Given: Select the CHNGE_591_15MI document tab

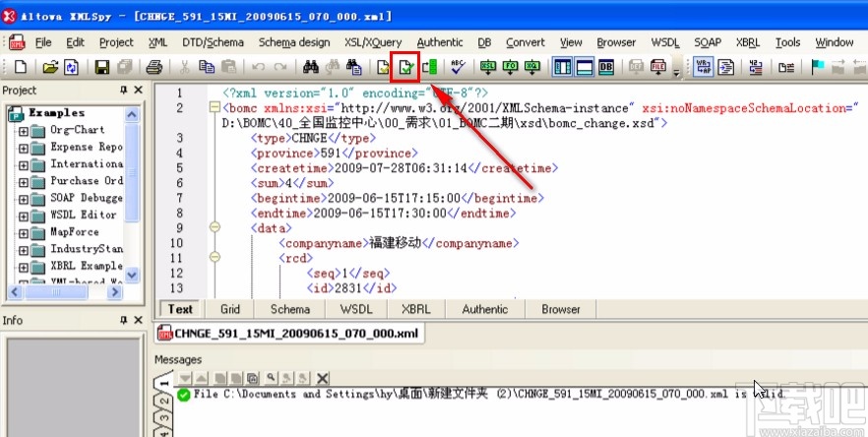Looking at the screenshot, I should tap(288, 334).
